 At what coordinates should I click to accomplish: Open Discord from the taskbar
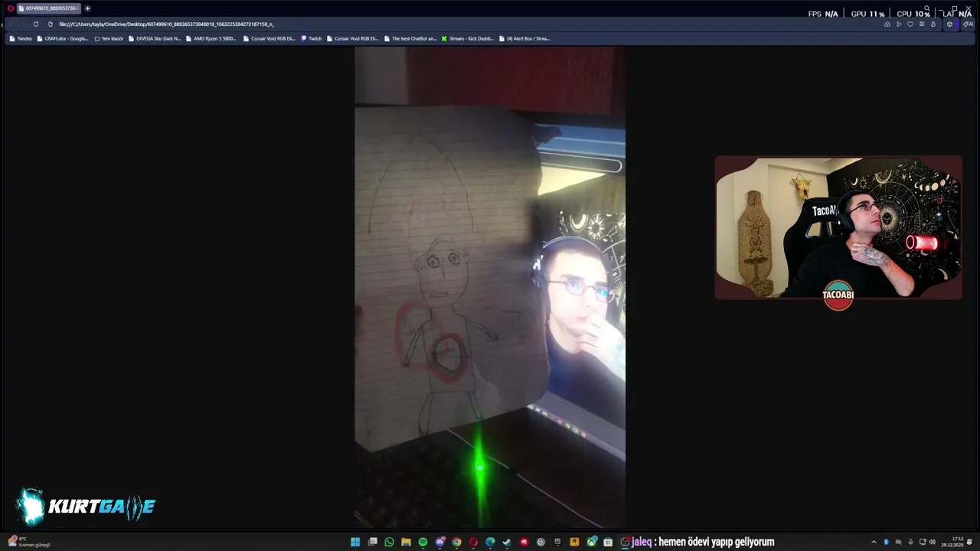tap(440, 542)
